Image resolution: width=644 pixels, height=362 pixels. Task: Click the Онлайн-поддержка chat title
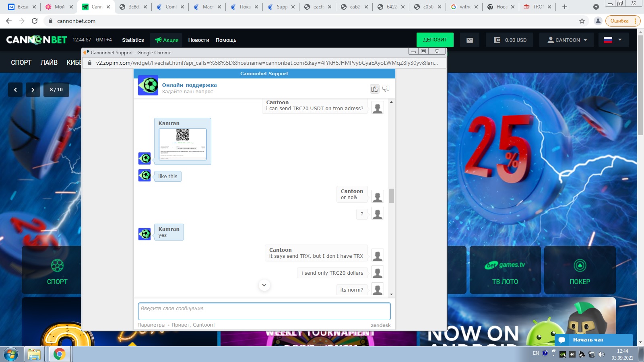click(x=189, y=85)
